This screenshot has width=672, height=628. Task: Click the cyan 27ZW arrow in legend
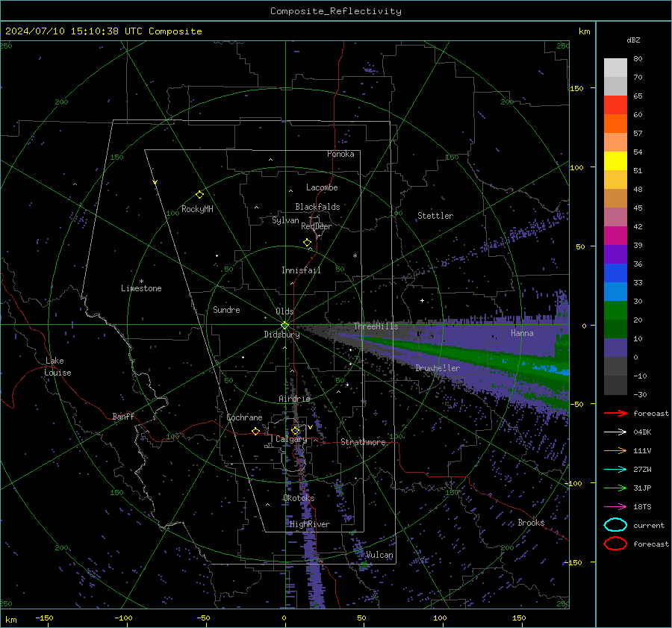click(615, 470)
